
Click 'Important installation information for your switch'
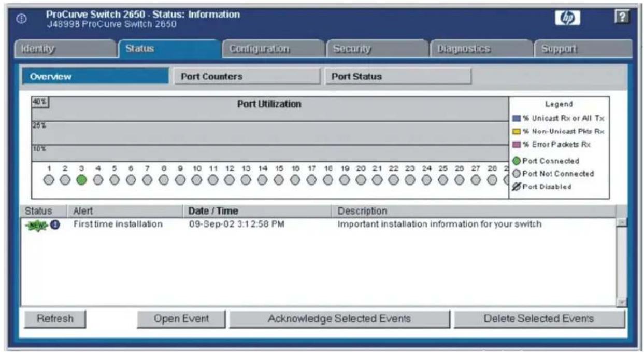click(x=439, y=224)
